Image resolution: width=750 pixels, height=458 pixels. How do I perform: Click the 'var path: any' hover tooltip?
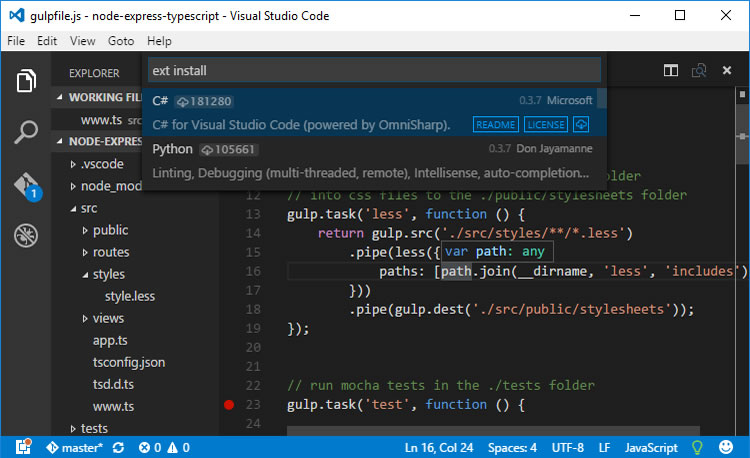496,251
